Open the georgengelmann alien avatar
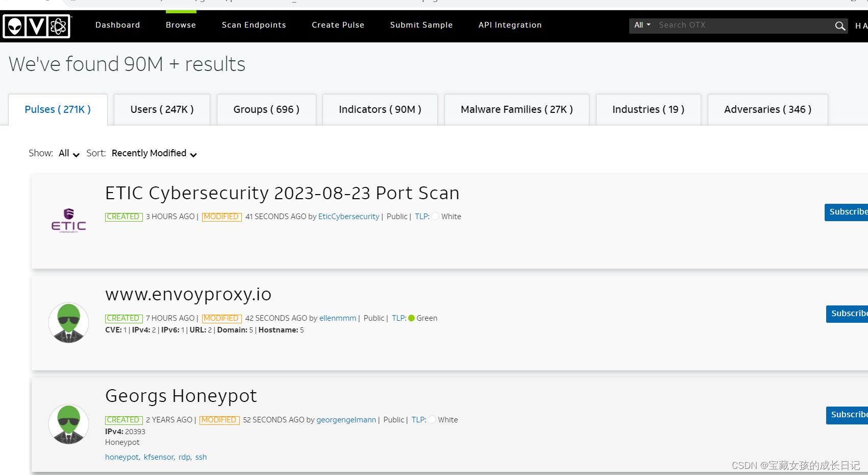 point(69,424)
